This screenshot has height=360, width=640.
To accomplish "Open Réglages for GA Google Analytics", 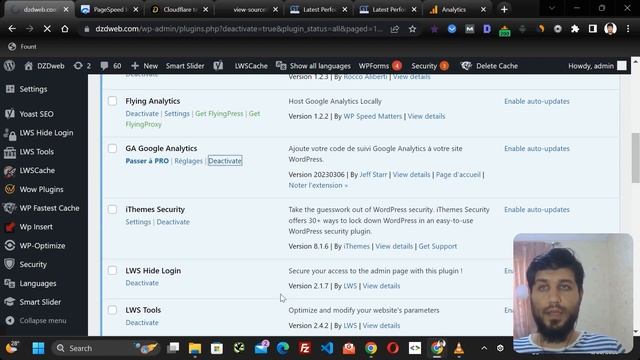I will 188,161.
